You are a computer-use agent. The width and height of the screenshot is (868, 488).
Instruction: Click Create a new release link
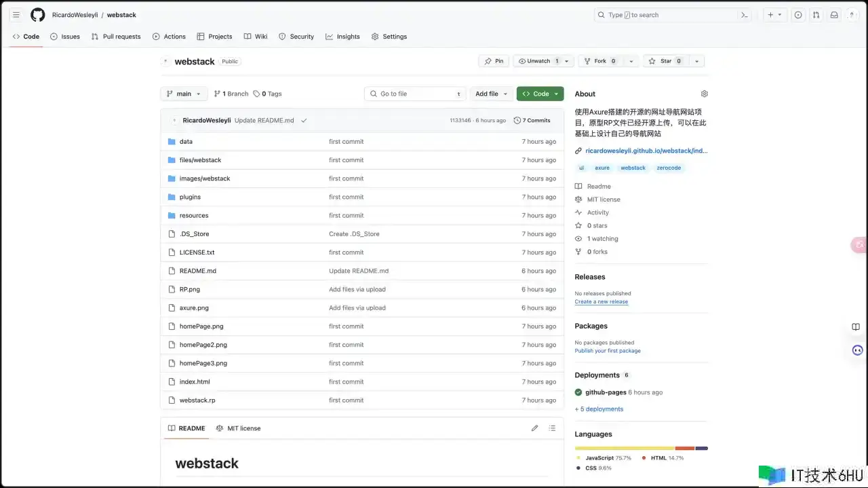pyautogui.click(x=601, y=301)
